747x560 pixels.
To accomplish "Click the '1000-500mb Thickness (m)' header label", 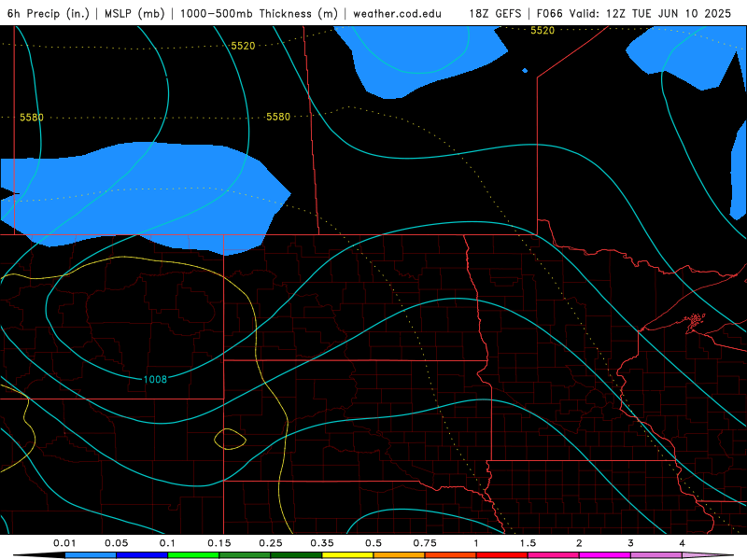I will [x=259, y=13].
